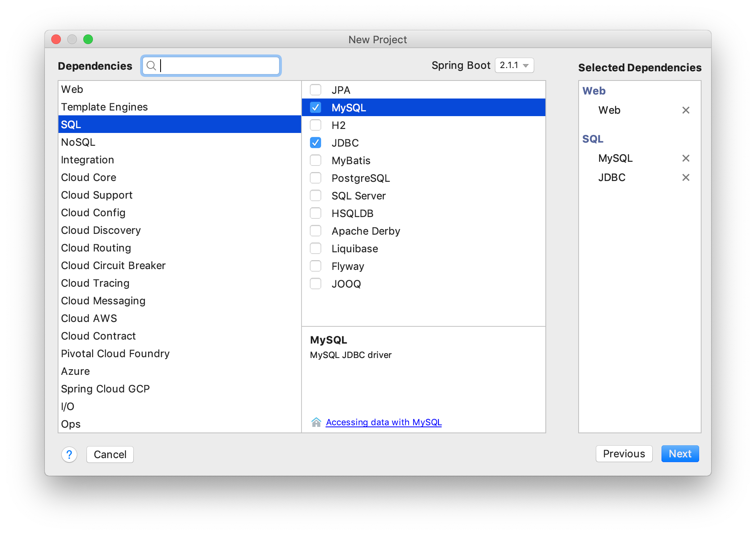Choose the Cloud Contract category
This screenshot has height=535, width=756.
point(179,336)
